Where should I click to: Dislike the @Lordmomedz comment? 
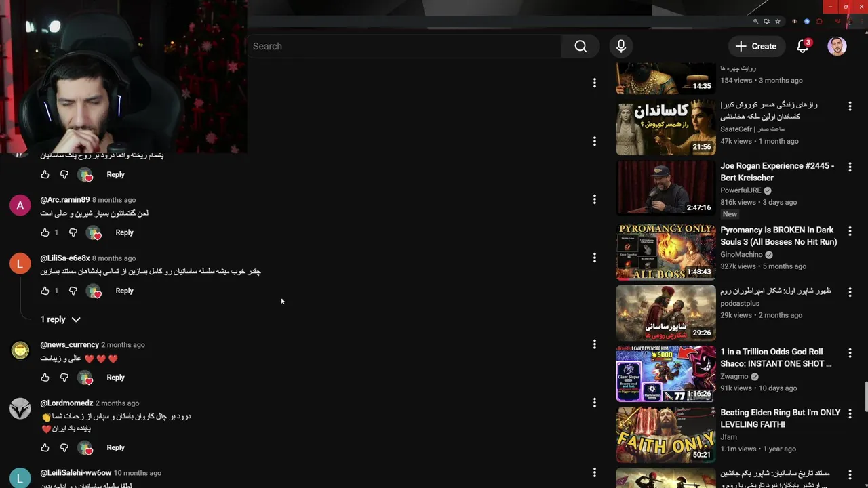coord(64,448)
